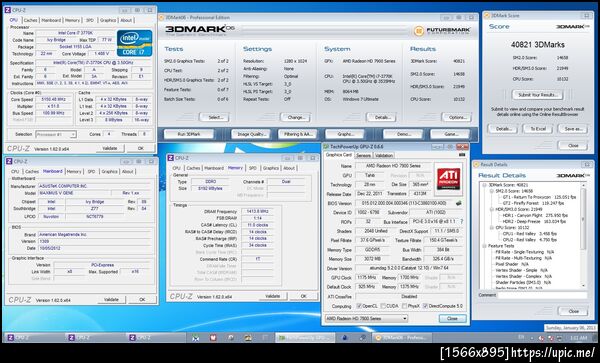Collapse the CPU Score tree node
Viewport: 600px width, 363px height.
491,228
